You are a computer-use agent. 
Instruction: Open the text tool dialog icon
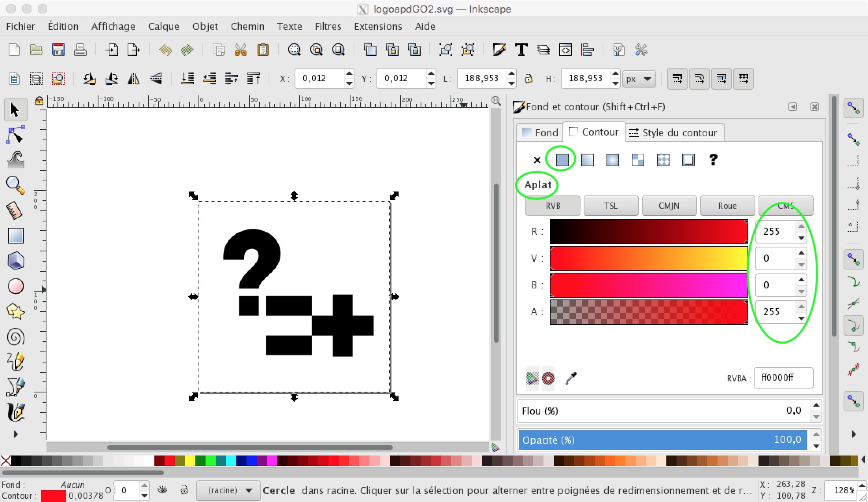click(521, 50)
